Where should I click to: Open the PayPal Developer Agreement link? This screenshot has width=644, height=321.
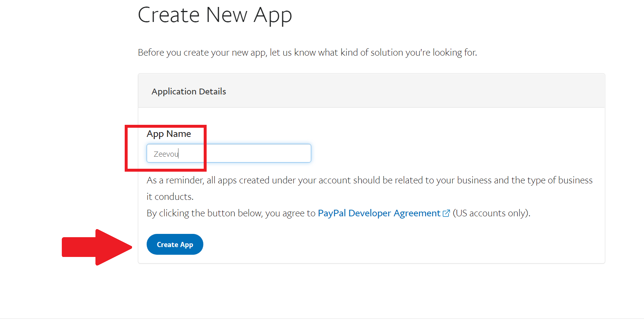click(379, 213)
